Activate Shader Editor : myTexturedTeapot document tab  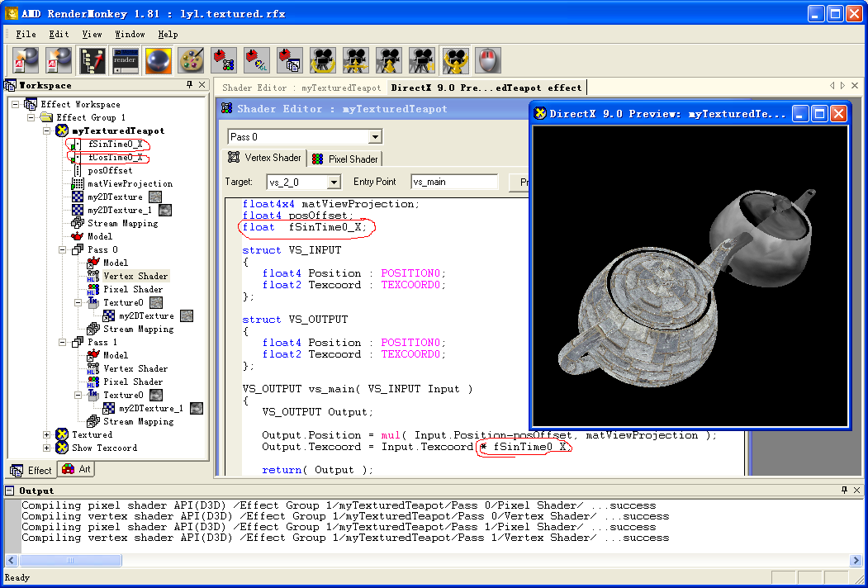click(301, 88)
